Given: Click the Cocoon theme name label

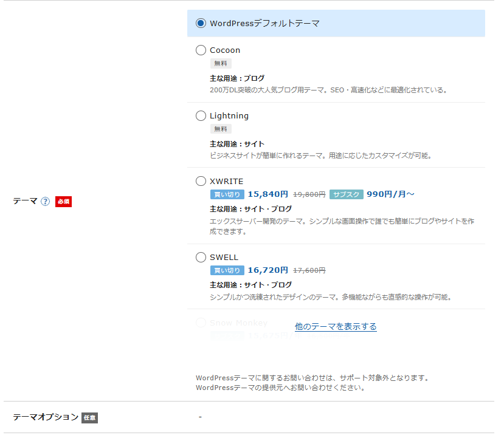Looking at the screenshot, I should tap(225, 50).
